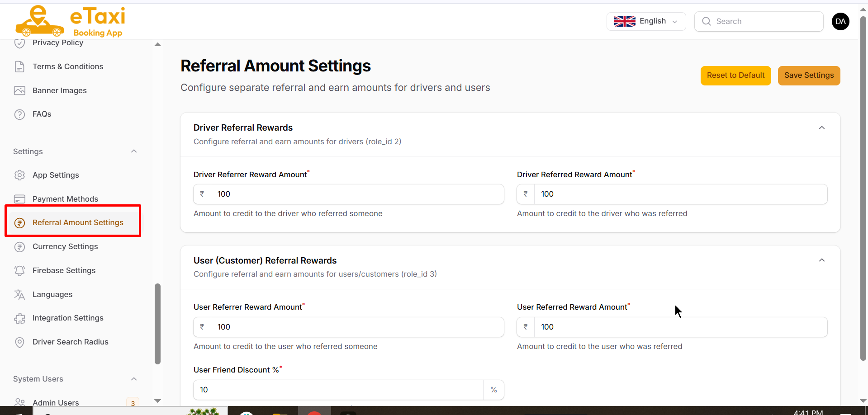Click the Referral Amount Settings rupee icon

tap(19, 223)
